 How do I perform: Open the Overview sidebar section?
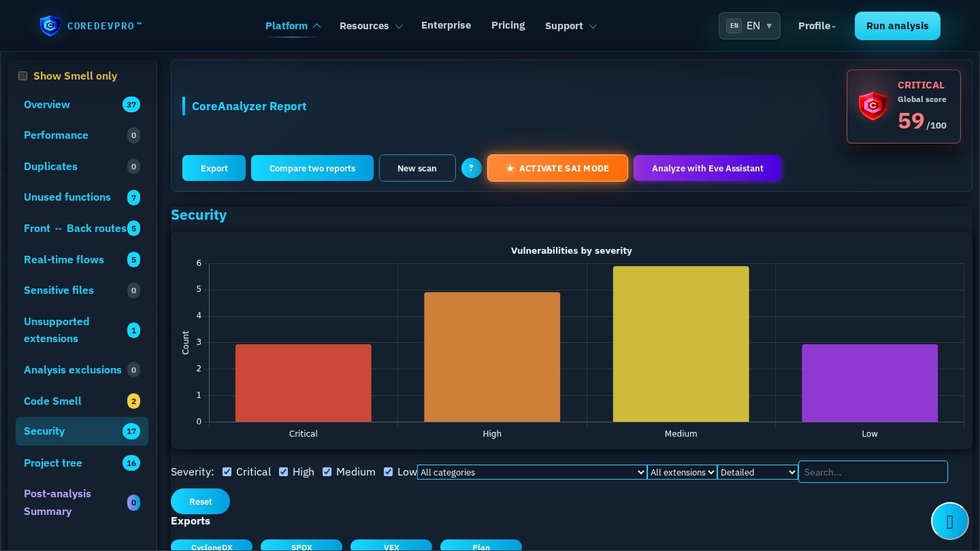click(82, 105)
